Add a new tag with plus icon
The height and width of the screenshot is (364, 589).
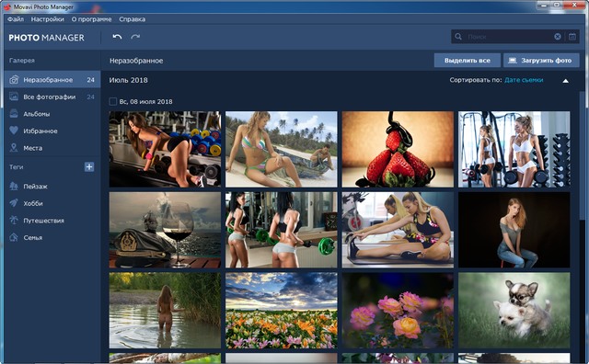click(x=89, y=167)
